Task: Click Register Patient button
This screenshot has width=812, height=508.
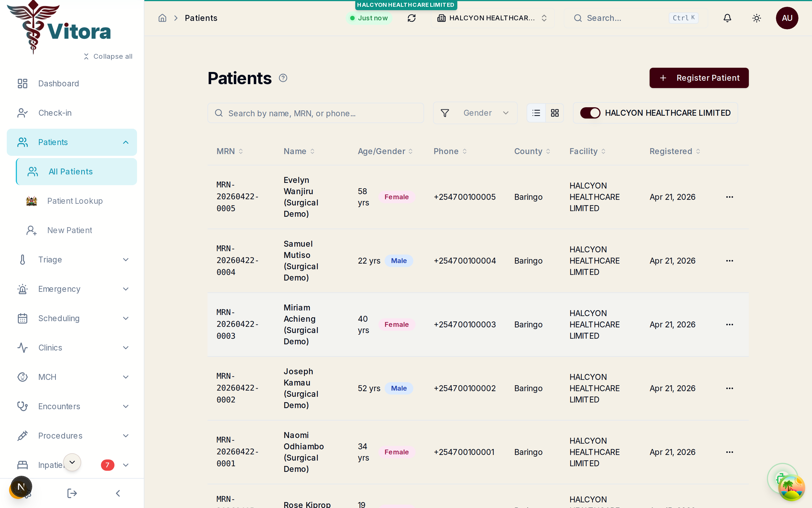Action: [699, 78]
